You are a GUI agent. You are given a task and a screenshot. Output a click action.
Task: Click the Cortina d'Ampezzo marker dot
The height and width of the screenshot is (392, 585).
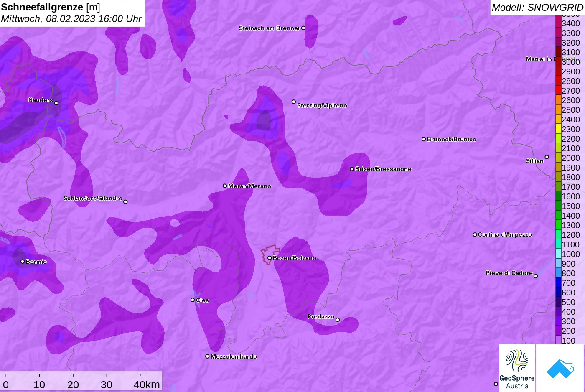tap(475, 234)
